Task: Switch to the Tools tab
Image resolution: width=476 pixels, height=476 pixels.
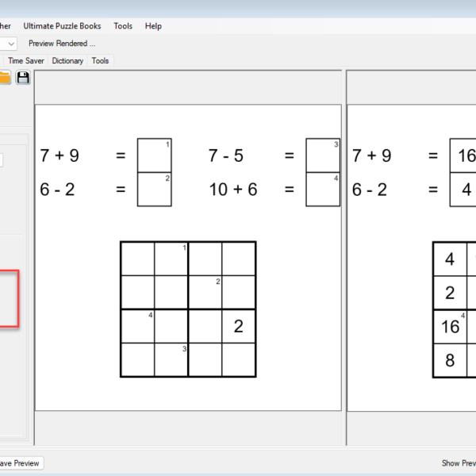Action: point(100,61)
